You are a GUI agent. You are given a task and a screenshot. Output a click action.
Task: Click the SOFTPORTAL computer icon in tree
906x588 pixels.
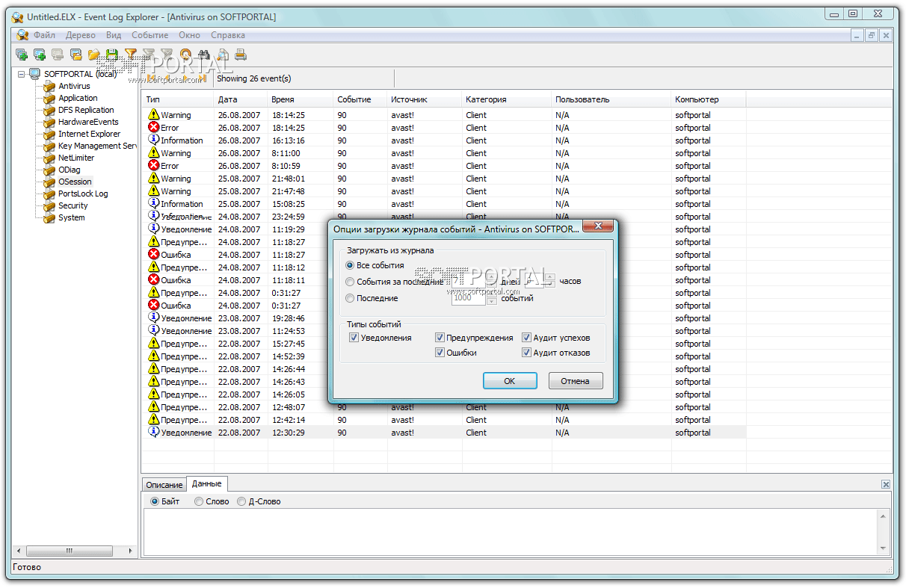pyautogui.click(x=34, y=74)
